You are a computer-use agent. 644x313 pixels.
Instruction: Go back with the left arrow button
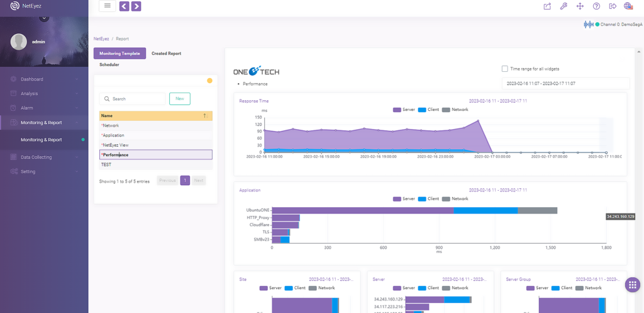click(125, 6)
